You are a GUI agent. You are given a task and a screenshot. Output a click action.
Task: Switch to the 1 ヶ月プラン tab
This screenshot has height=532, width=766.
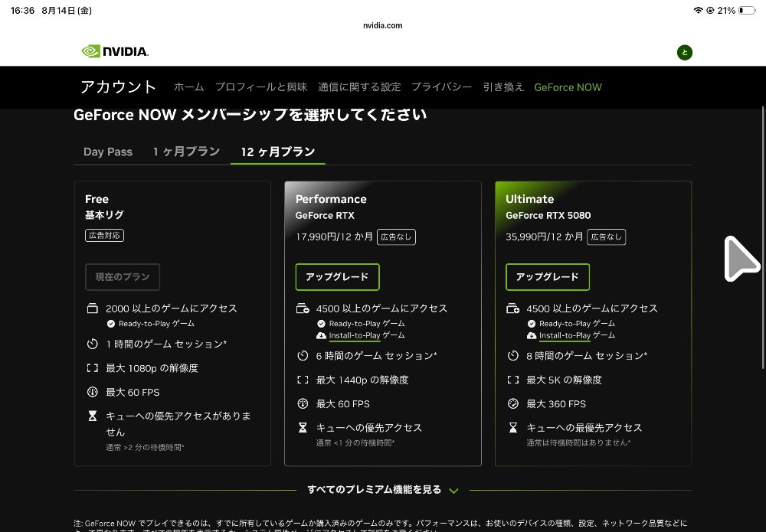pyautogui.click(x=186, y=152)
